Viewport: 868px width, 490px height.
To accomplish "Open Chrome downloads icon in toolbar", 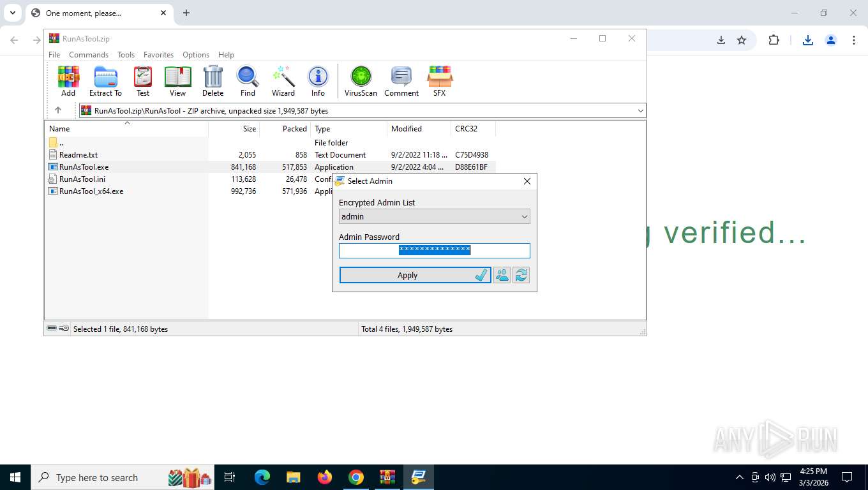I will pos(808,40).
